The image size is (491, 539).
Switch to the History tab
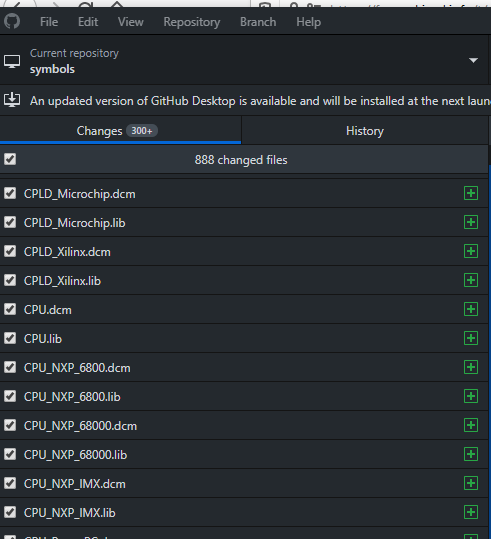[x=365, y=131]
